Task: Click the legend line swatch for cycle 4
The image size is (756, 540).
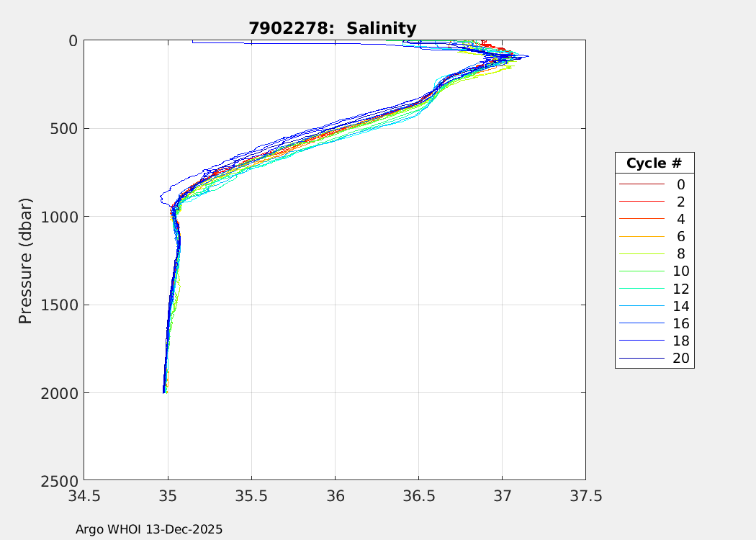Action: point(641,219)
